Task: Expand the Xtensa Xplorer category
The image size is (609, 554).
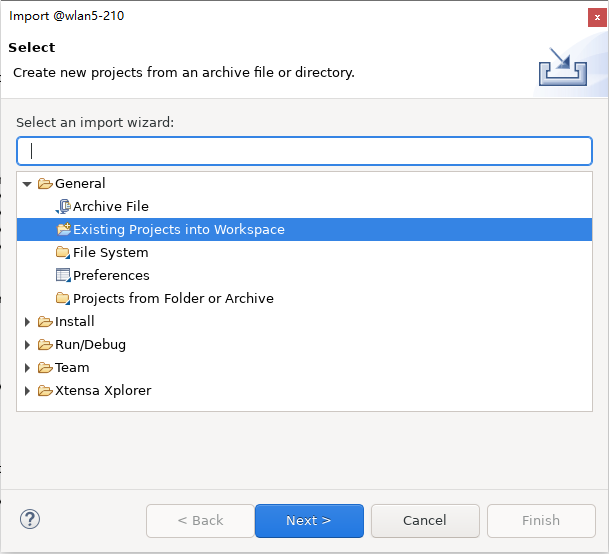Action: pyautogui.click(x=28, y=391)
